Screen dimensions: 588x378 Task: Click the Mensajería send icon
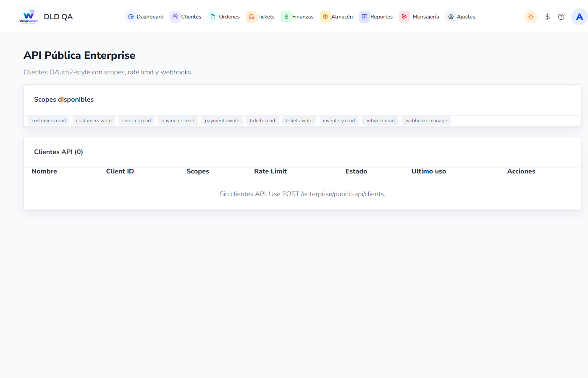pyautogui.click(x=404, y=17)
